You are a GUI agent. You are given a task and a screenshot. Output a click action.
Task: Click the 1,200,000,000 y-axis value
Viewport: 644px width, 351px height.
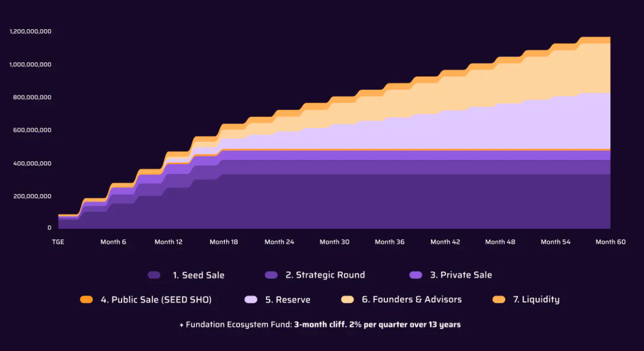click(30, 31)
